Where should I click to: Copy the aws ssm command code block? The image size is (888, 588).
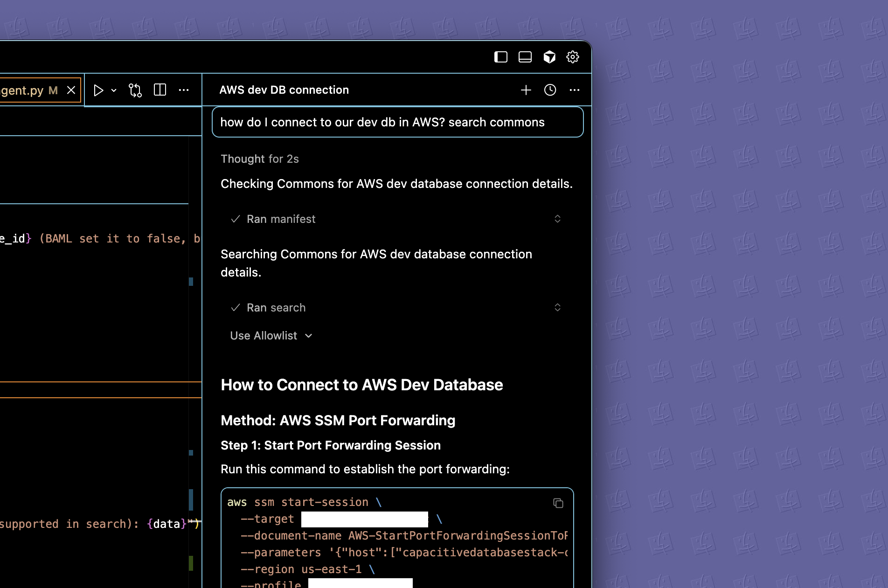558,503
